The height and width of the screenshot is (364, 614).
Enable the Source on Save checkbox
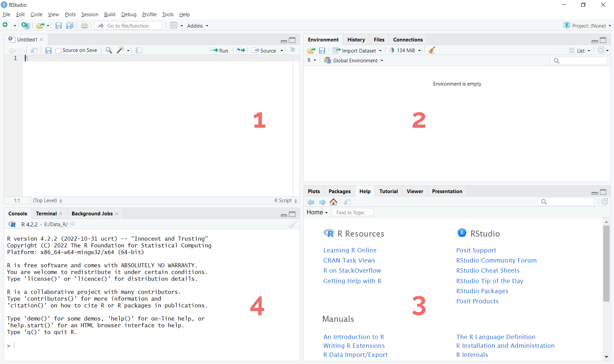click(58, 51)
